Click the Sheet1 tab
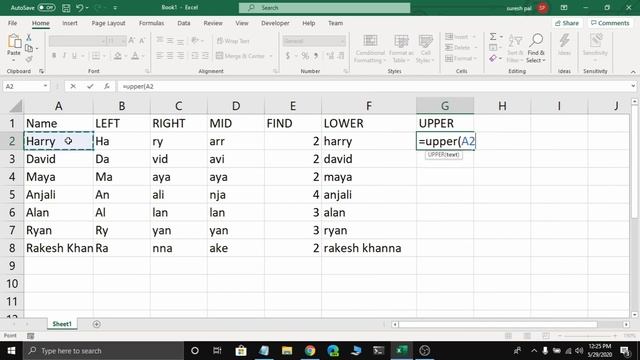640x360 pixels. coord(62,324)
